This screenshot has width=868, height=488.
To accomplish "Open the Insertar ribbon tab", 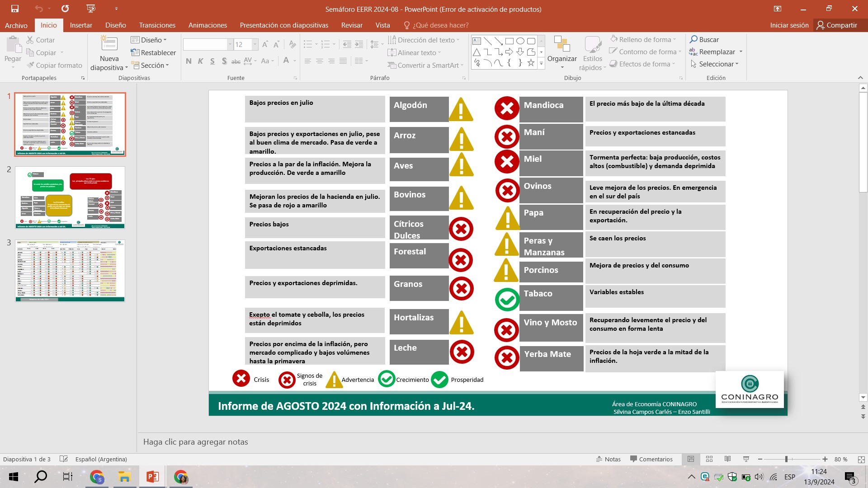I will click(81, 25).
